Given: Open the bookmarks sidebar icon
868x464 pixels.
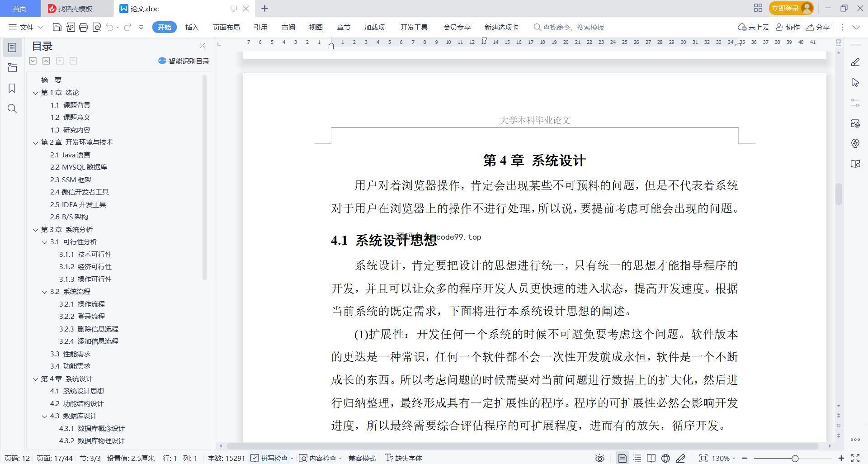Looking at the screenshot, I should (x=12, y=88).
